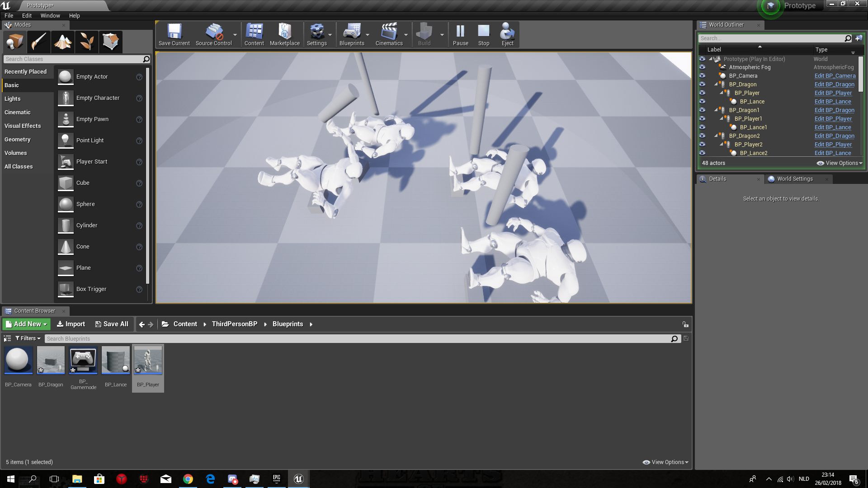Open the Window menu
Viewport: 868px width, 488px height.
50,16
